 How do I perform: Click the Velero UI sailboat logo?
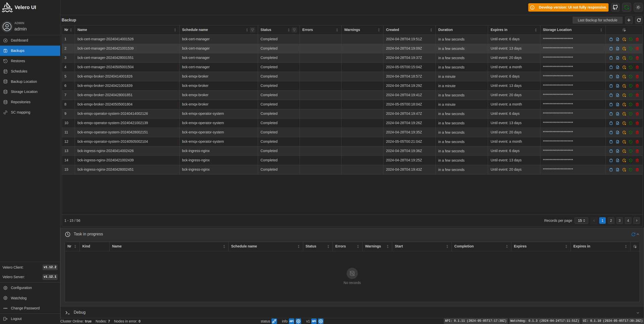pyautogui.click(x=7, y=7)
